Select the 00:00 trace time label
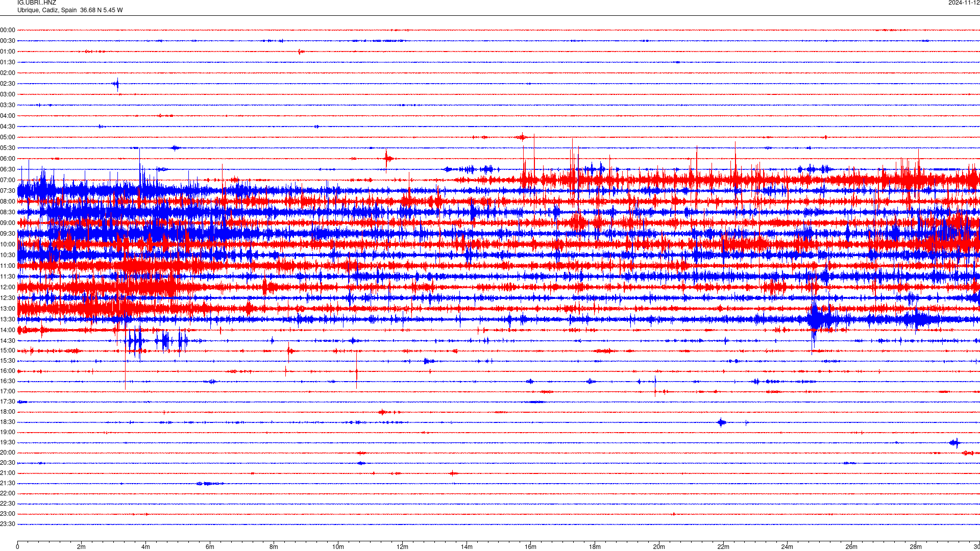980x551 pixels. pyautogui.click(x=8, y=30)
